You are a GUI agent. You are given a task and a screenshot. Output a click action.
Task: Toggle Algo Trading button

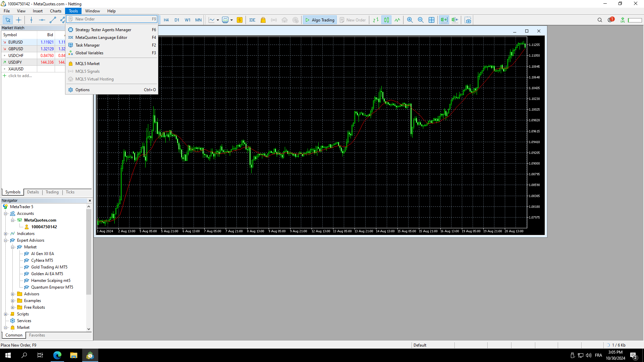320,20
